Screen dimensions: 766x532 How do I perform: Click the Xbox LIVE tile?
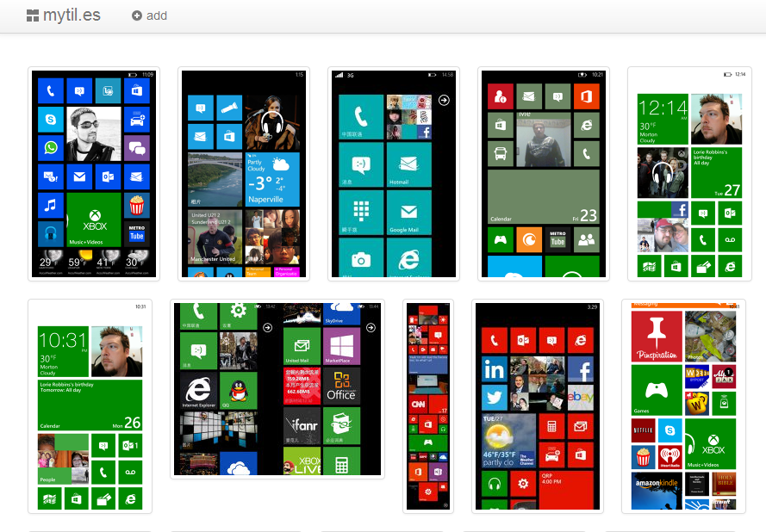[302, 461]
